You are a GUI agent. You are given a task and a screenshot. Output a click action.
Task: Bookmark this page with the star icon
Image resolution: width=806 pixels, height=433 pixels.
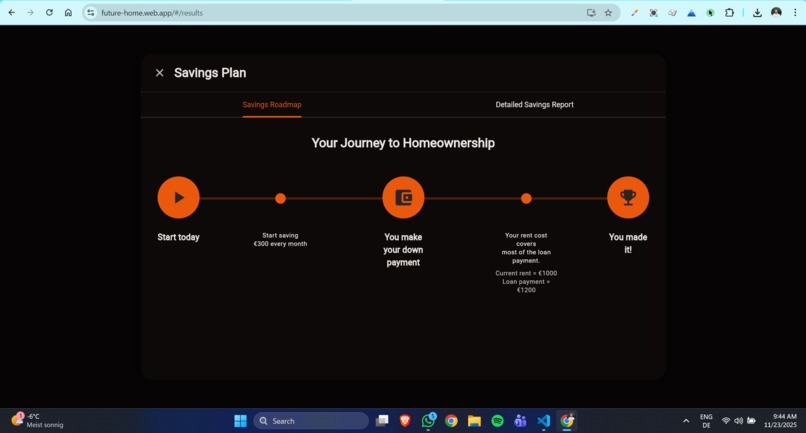[x=608, y=13]
